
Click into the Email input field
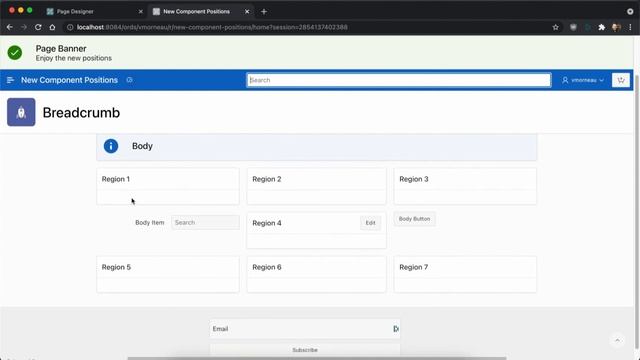coord(305,329)
